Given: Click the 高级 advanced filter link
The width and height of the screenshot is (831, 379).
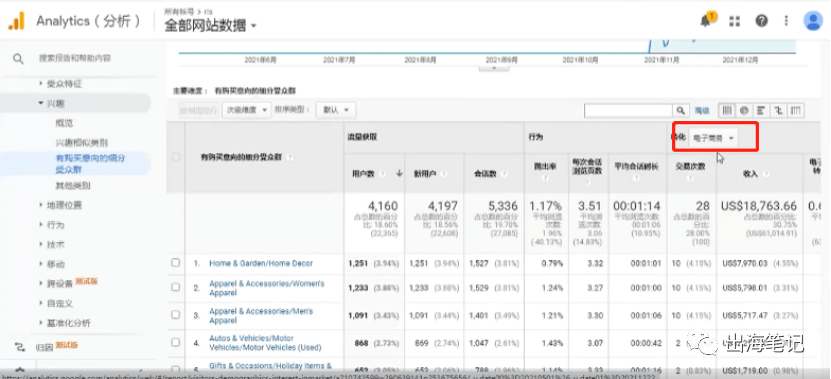Looking at the screenshot, I should click(x=702, y=110).
